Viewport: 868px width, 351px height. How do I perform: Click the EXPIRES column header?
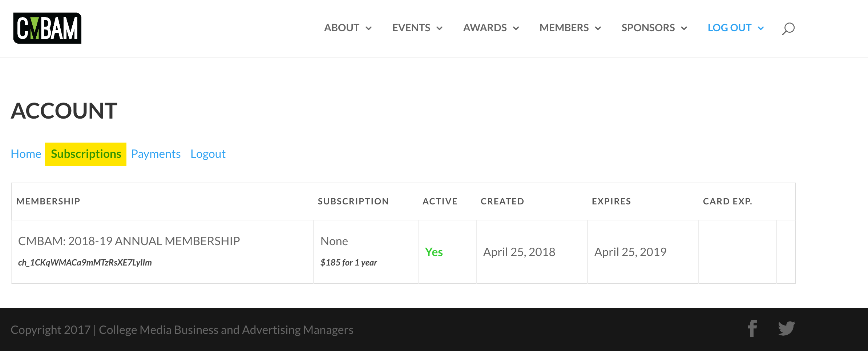point(611,202)
